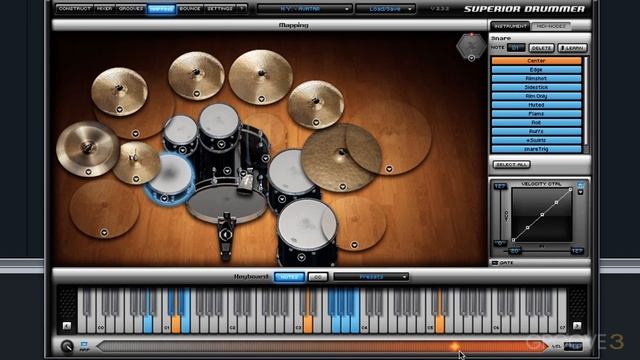Click the Select All button

coord(511,164)
